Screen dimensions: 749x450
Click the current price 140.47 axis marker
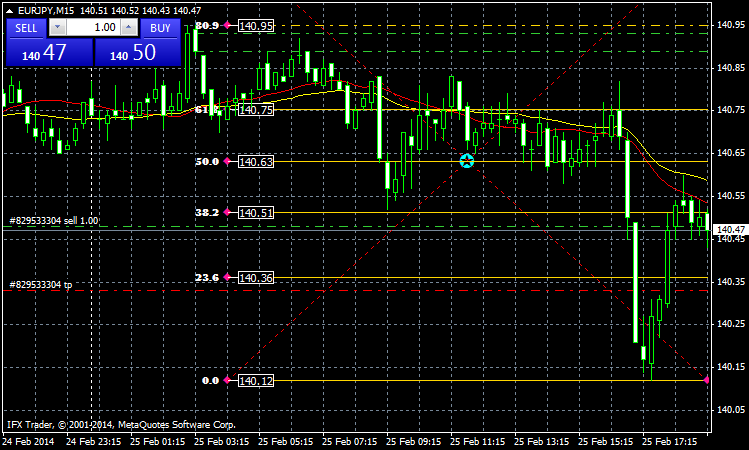730,230
